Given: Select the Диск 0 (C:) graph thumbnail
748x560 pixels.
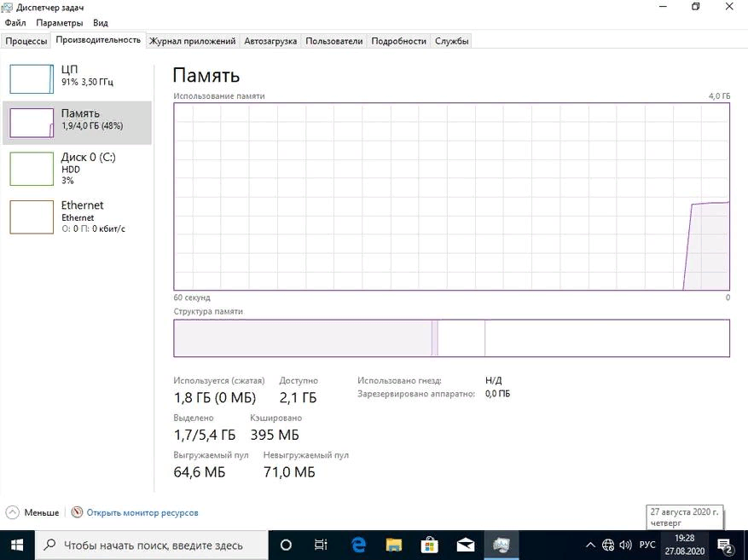Looking at the screenshot, I should [x=32, y=168].
